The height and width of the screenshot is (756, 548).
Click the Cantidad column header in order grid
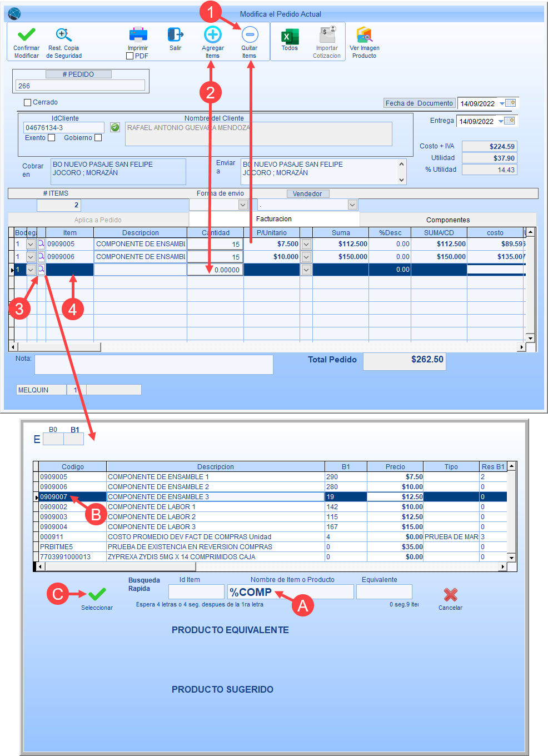tap(216, 233)
